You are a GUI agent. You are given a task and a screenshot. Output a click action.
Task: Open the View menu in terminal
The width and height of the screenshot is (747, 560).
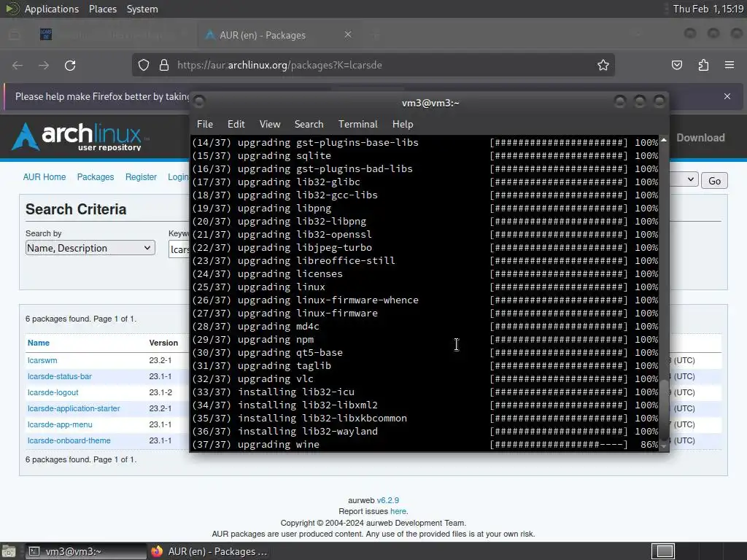pos(270,124)
